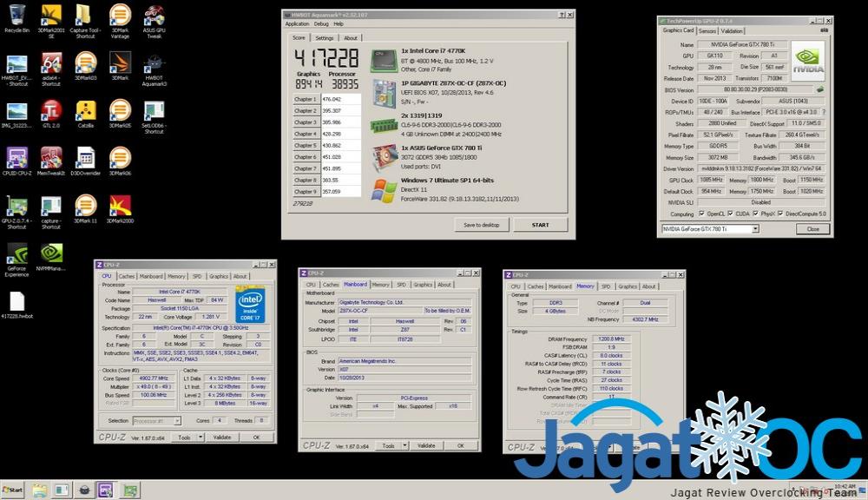Expand the Tools dropdown arrow in the CPU-Z Mainboard window
Screen dimensions: 868x500
tap(404, 445)
